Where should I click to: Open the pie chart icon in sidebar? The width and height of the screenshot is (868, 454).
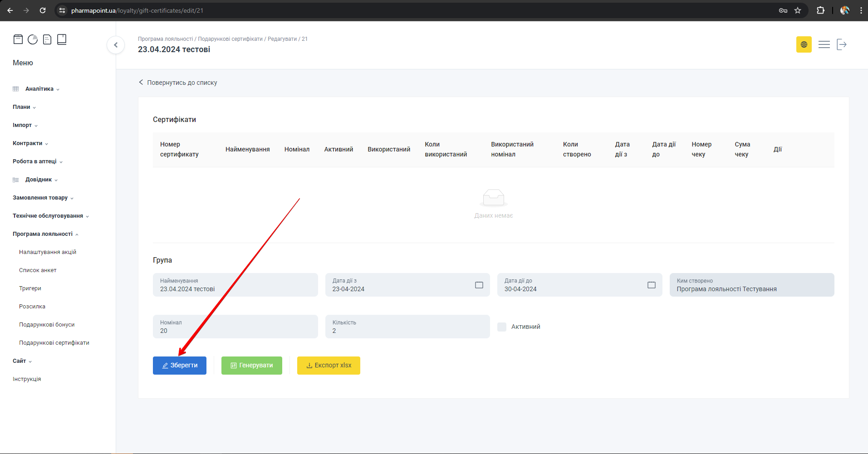tap(33, 39)
